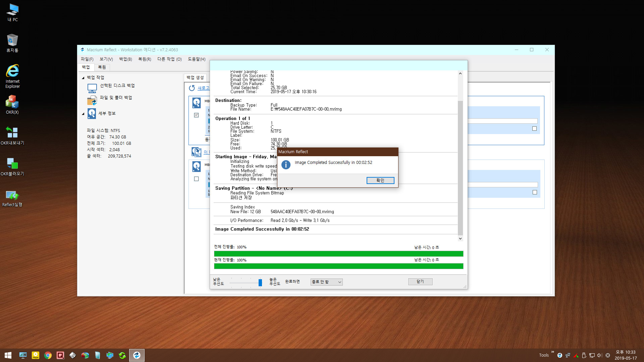Click the log vertical scrollbar thumb
Screen dimensions: 644x362
point(460,168)
